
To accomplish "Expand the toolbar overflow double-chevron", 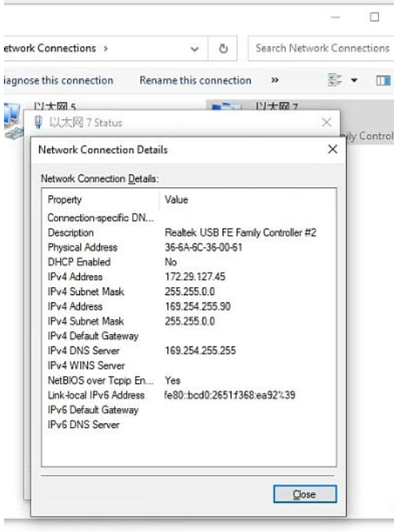I will pos(275,80).
